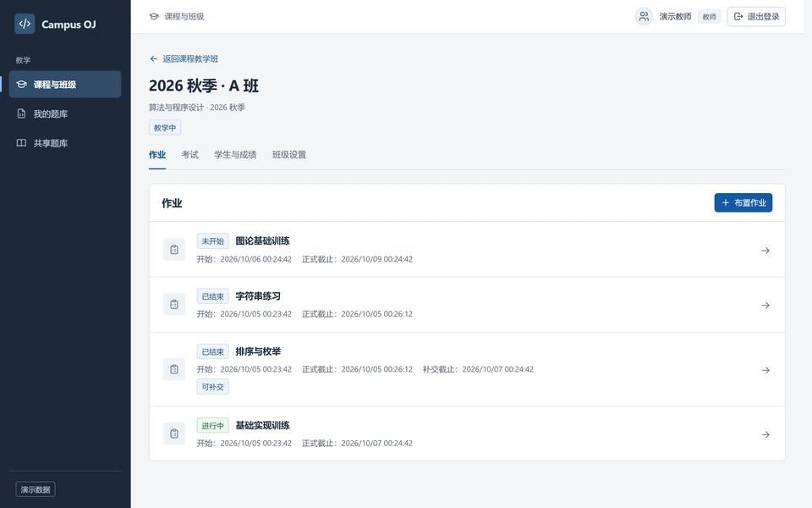Click the 演示数据 button in the sidebar
The image size is (812, 508).
36,489
